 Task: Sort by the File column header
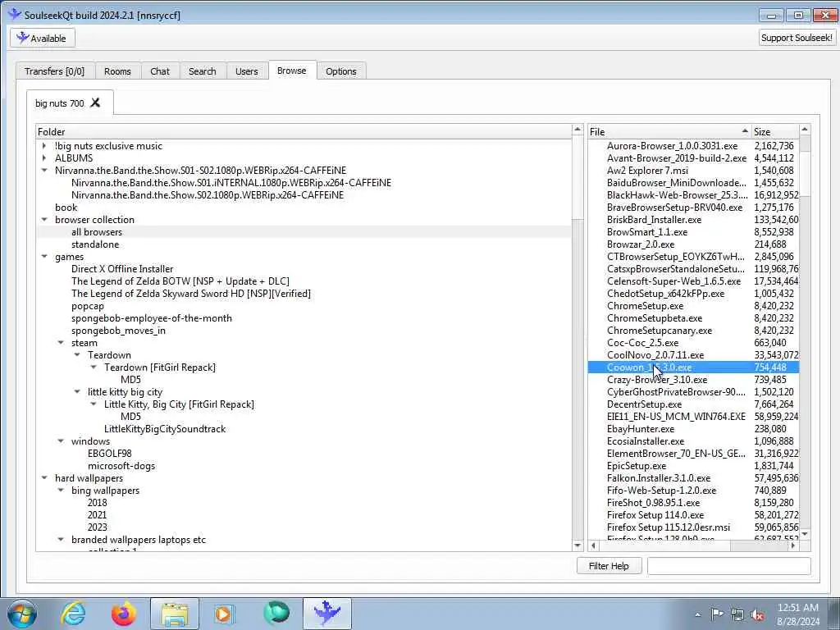coord(669,132)
